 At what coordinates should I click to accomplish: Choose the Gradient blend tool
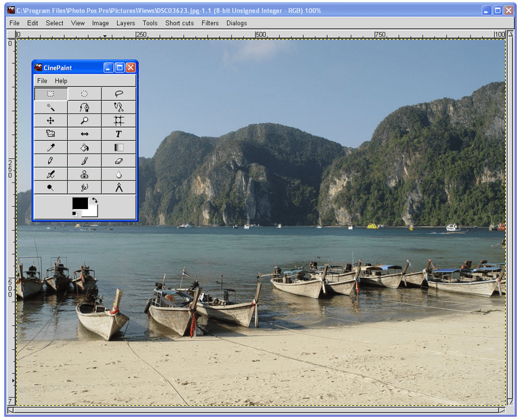(x=118, y=147)
